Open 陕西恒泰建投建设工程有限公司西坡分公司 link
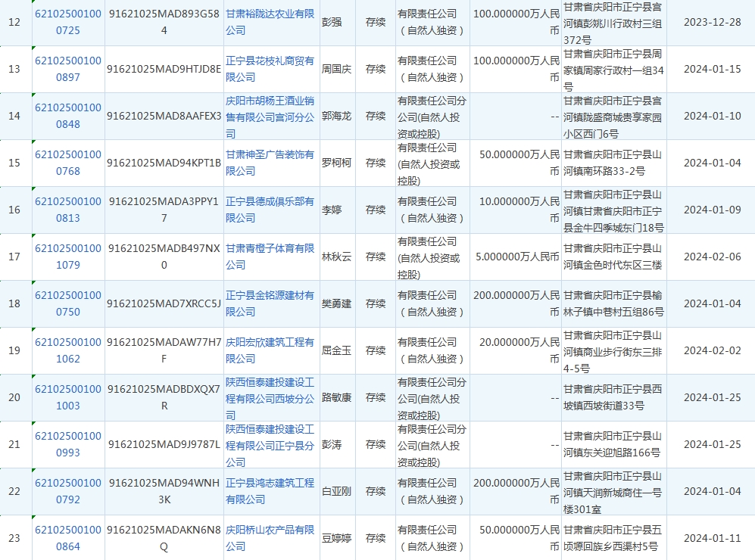 coord(270,398)
